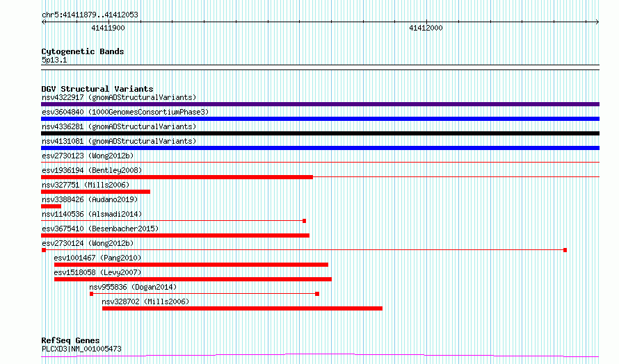Open nsv4336281 gnomADStructuralVariants label
This screenshot has width=619, height=364.
click(119, 126)
